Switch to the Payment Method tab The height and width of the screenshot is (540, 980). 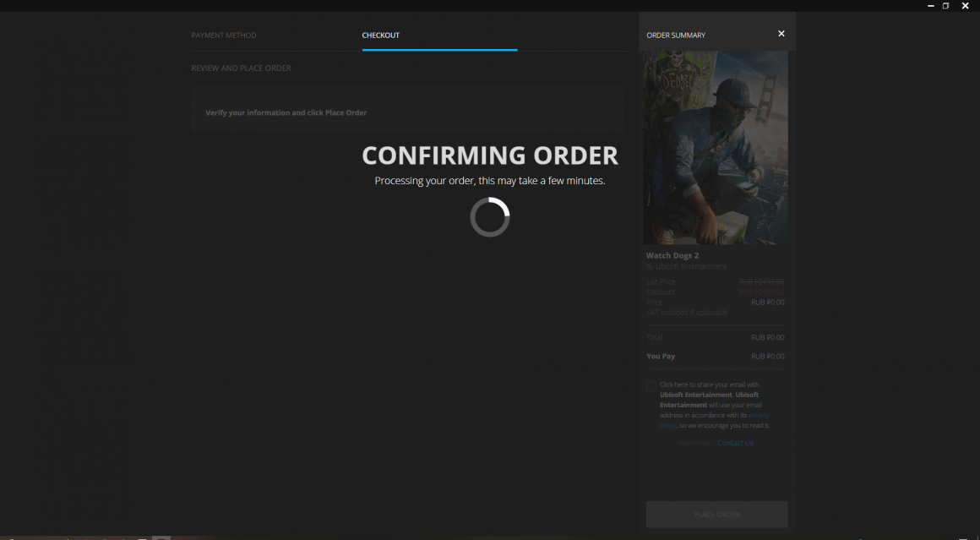[224, 35]
